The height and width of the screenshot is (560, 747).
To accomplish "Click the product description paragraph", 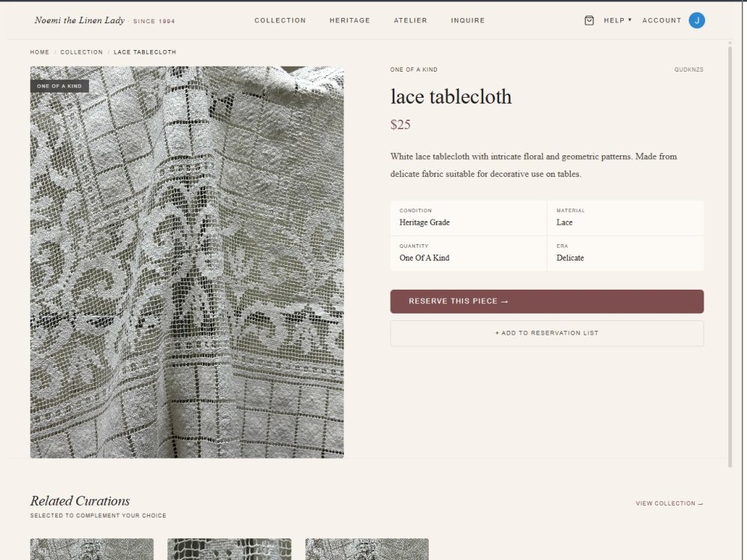I will (x=533, y=165).
